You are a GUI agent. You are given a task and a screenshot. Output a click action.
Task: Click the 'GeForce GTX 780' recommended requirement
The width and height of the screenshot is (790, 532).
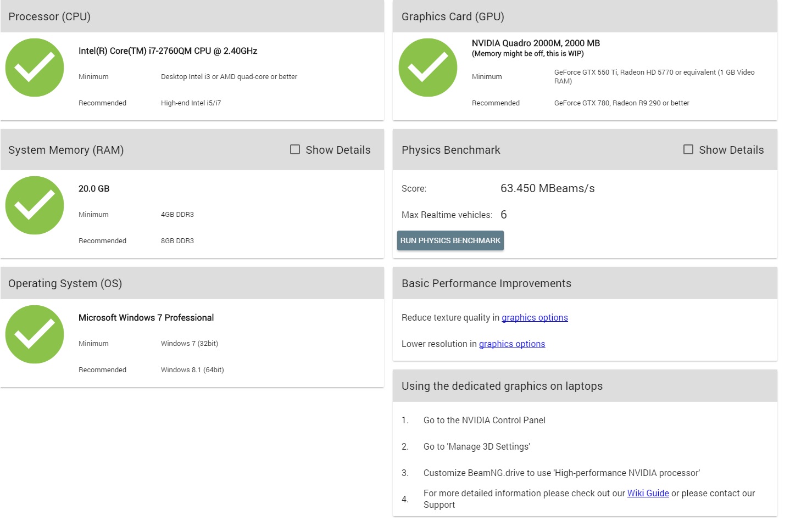[622, 103]
